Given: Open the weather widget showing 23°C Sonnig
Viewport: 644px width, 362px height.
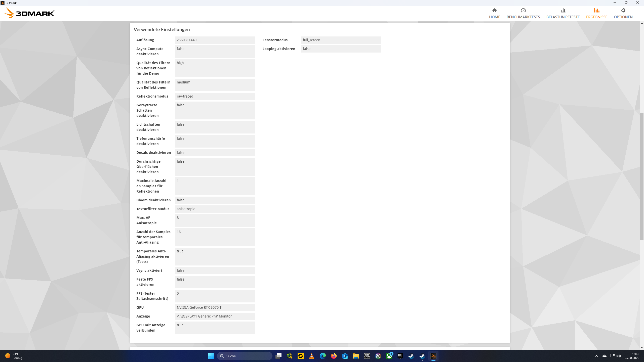Looking at the screenshot, I should [x=14, y=356].
